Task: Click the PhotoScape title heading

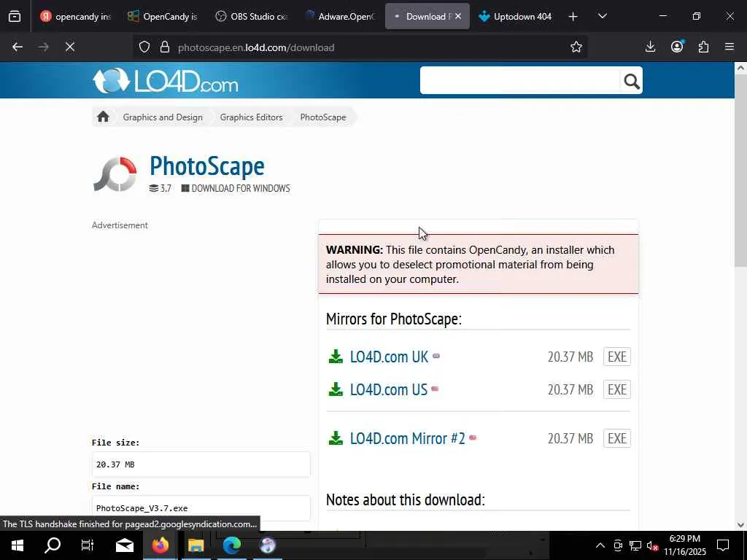Action: [x=206, y=166]
